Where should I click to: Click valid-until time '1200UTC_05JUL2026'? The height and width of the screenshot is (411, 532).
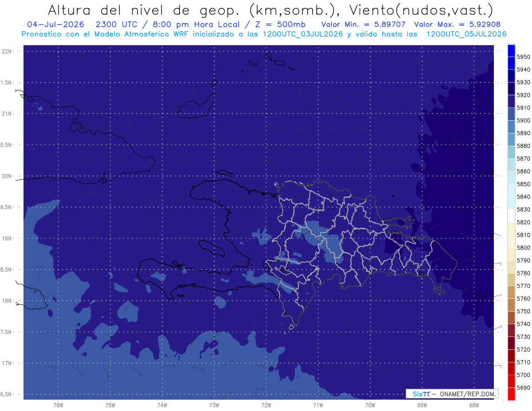[466, 34]
